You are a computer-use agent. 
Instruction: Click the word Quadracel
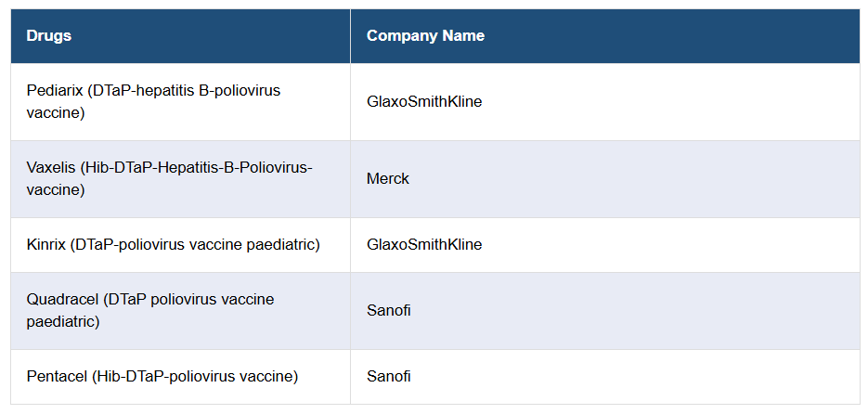click(x=62, y=300)
